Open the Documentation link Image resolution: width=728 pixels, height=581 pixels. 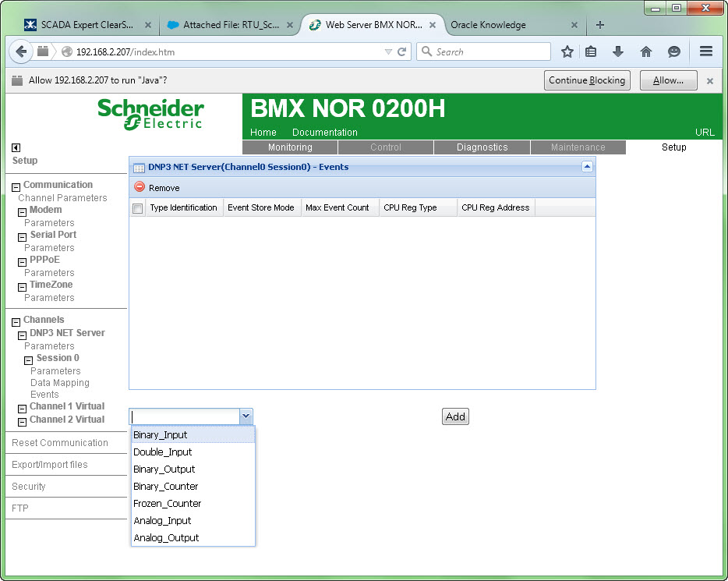324,133
